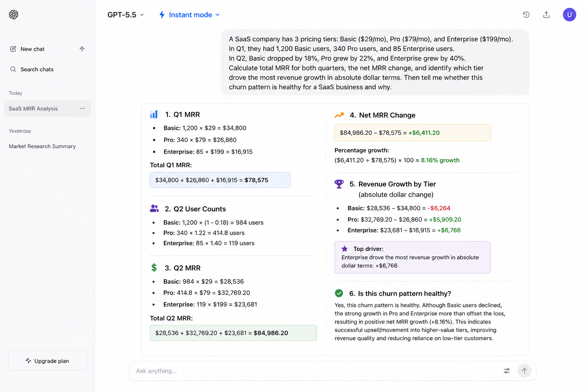Click the trending arrow icon by Net MRR Change

click(x=339, y=115)
